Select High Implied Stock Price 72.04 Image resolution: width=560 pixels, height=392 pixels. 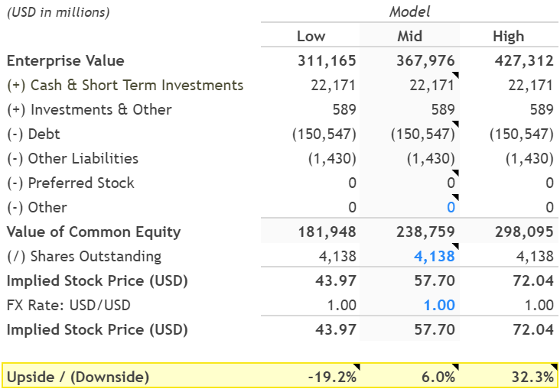point(533,281)
